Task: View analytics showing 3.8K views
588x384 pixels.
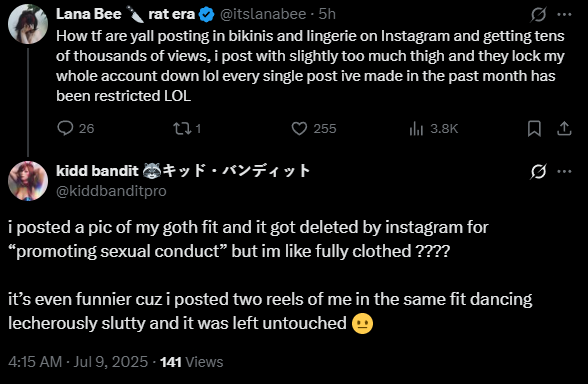Action: [x=434, y=129]
